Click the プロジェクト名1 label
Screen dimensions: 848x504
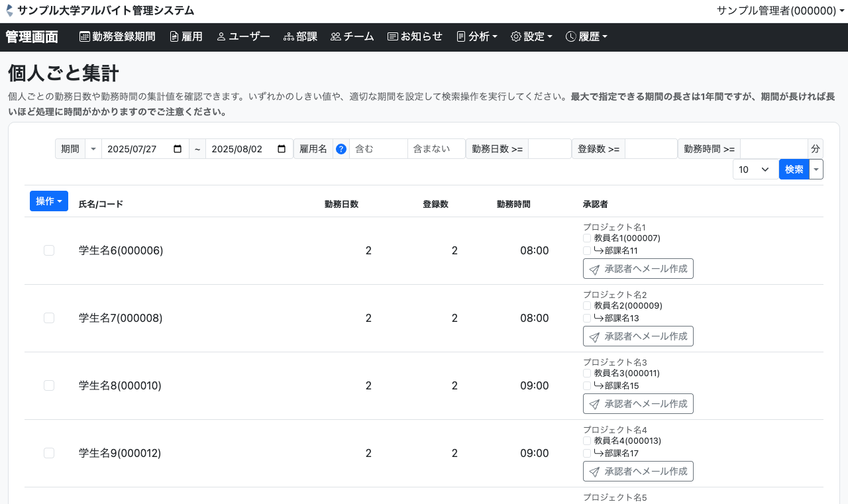[x=614, y=227]
